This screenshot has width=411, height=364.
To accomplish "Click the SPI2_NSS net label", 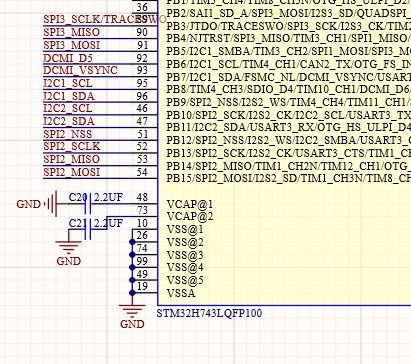I will point(68,134).
